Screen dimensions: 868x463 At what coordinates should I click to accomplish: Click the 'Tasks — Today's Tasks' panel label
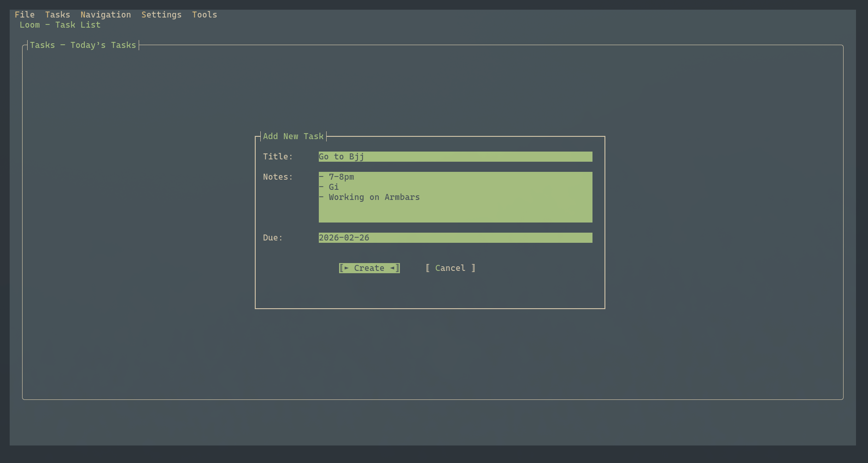click(83, 45)
